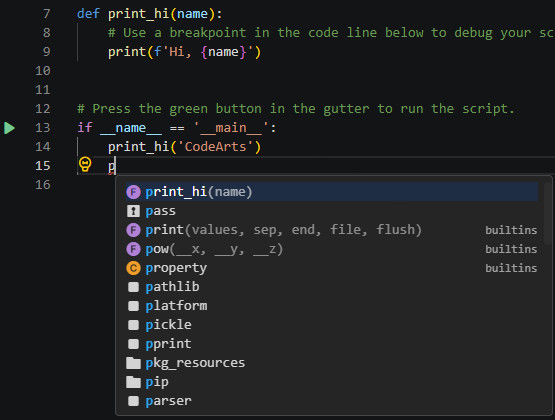Click line number 14 in gutter
The width and height of the screenshot is (555, 420).
(43, 147)
